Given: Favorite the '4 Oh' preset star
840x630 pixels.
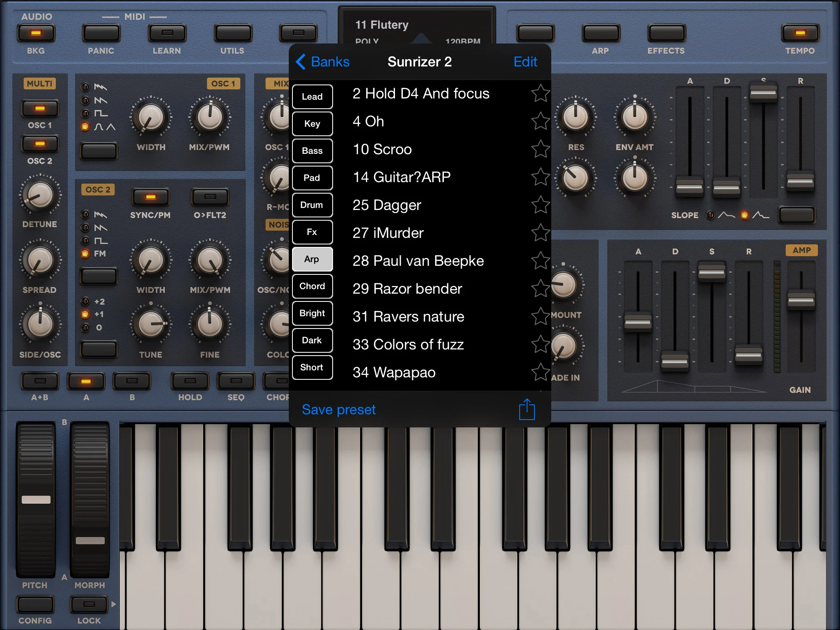Looking at the screenshot, I should click(x=540, y=121).
